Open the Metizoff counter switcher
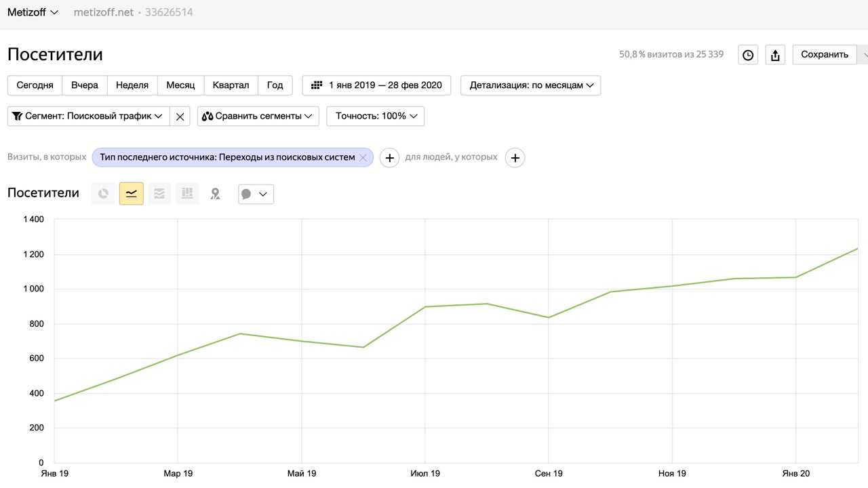This screenshot has width=868, height=488. (x=33, y=12)
